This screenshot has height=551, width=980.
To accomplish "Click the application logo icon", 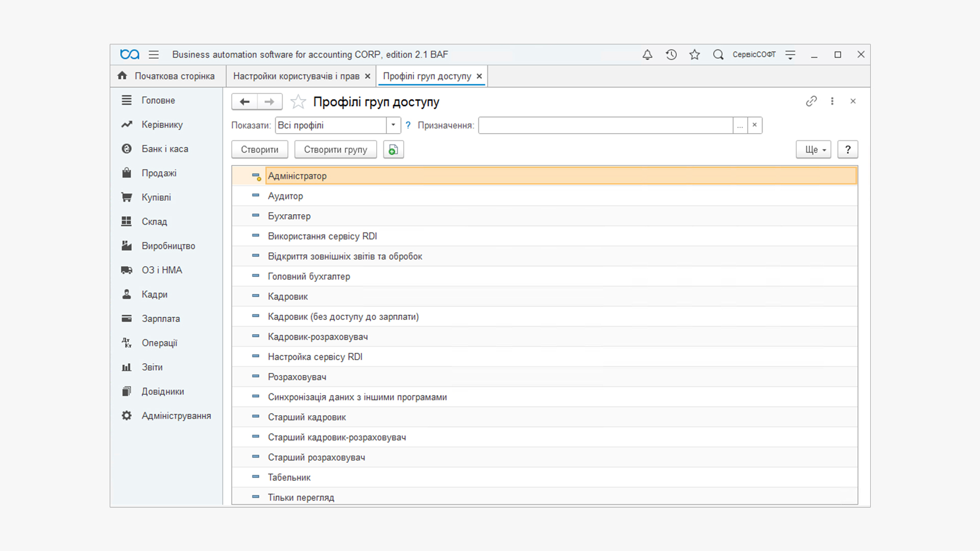I will click(x=130, y=55).
